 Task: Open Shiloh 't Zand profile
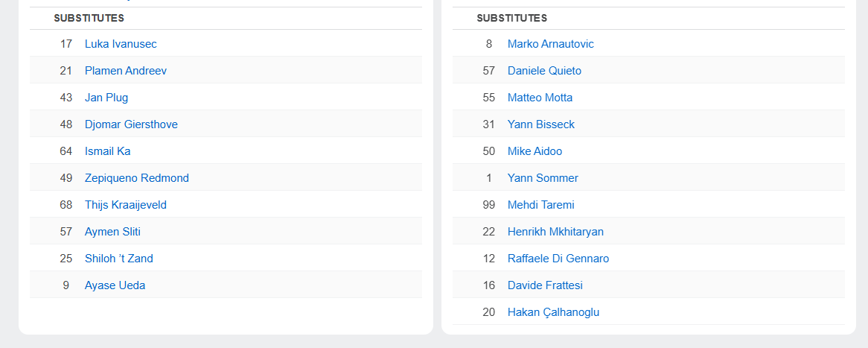point(119,259)
